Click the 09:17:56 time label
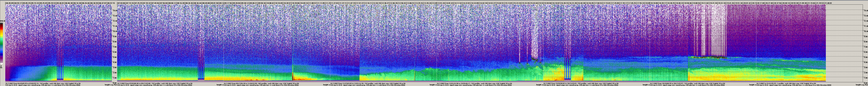868x86 pixels. pos(228,3)
